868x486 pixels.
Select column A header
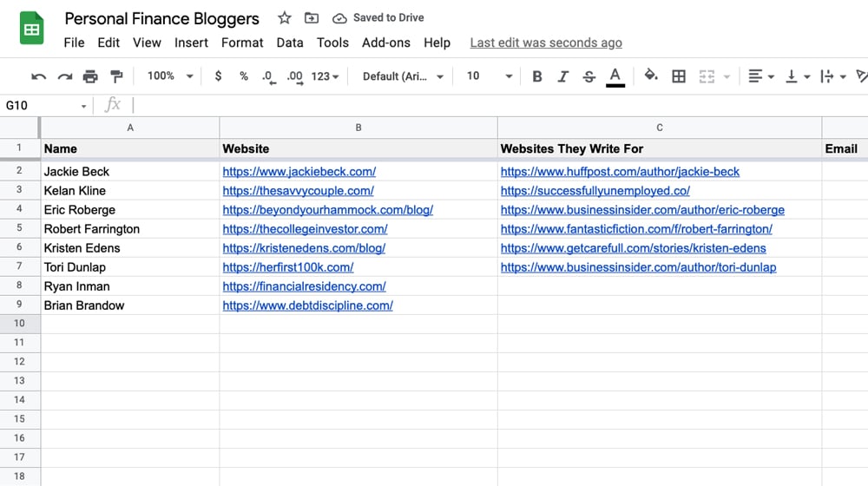pyautogui.click(x=130, y=128)
